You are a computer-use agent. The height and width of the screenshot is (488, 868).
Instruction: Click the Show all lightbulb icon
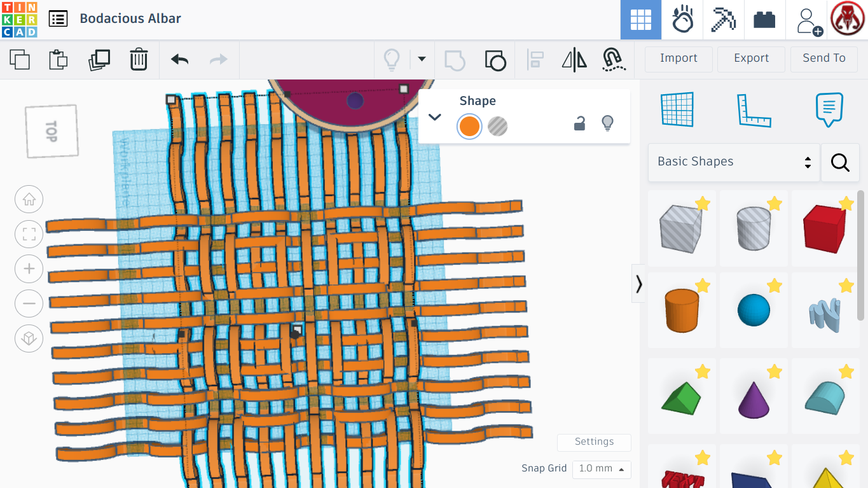coord(392,60)
